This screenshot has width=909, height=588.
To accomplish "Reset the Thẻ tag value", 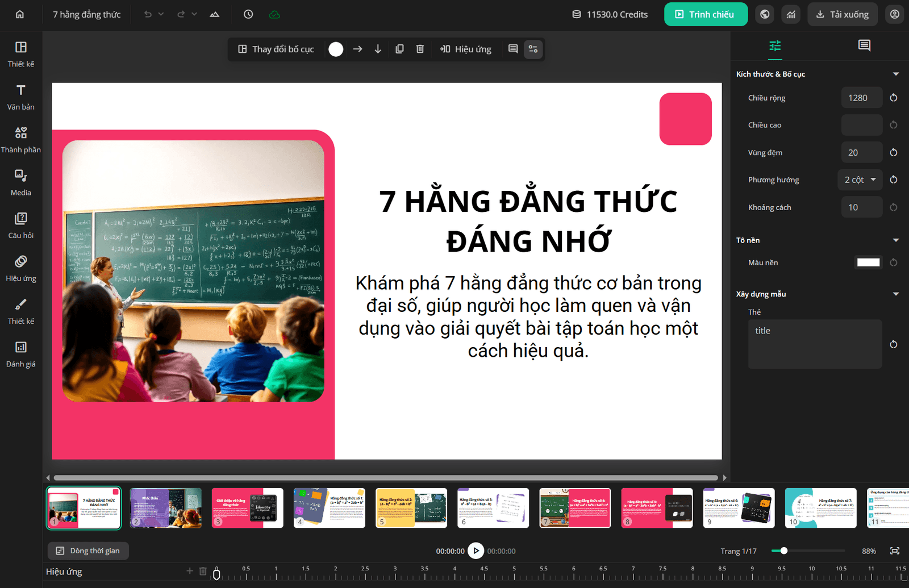I will coord(894,344).
